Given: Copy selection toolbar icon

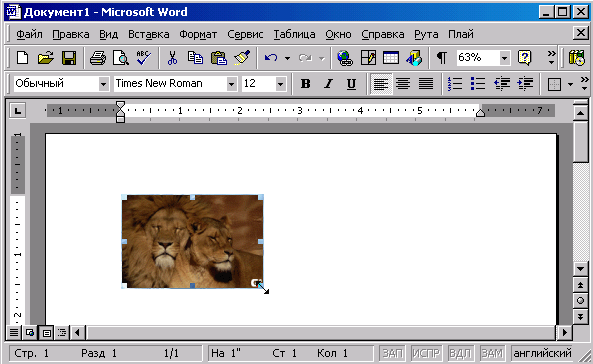Looking at the screenshot, I should tap(195, 58).
